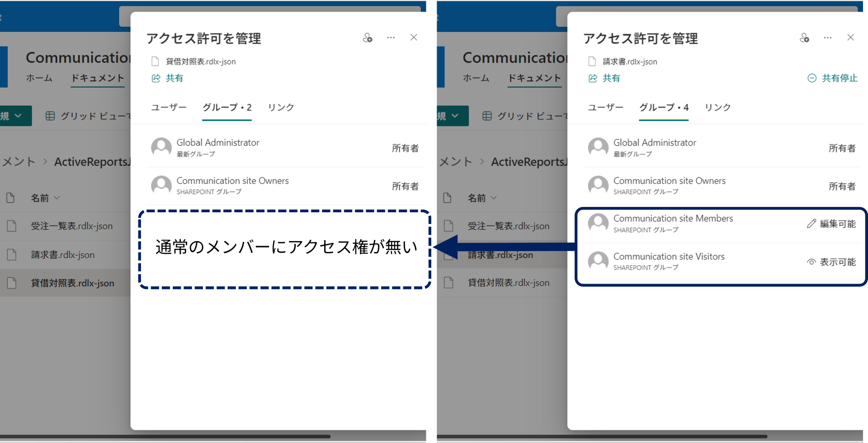The width and height of the screenshot is (868, 443).
Task: Click the Communication site Owners avatar icon
Action: coord(161,186)
